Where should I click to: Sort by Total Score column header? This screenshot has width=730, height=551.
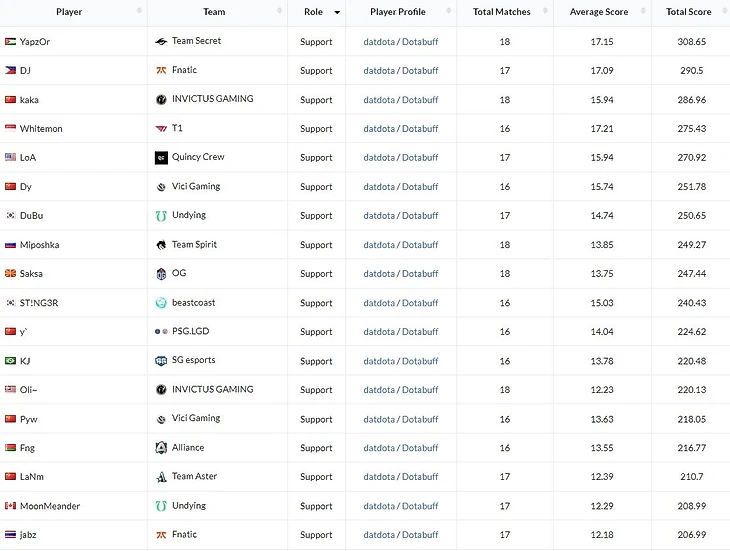(689, 12)
